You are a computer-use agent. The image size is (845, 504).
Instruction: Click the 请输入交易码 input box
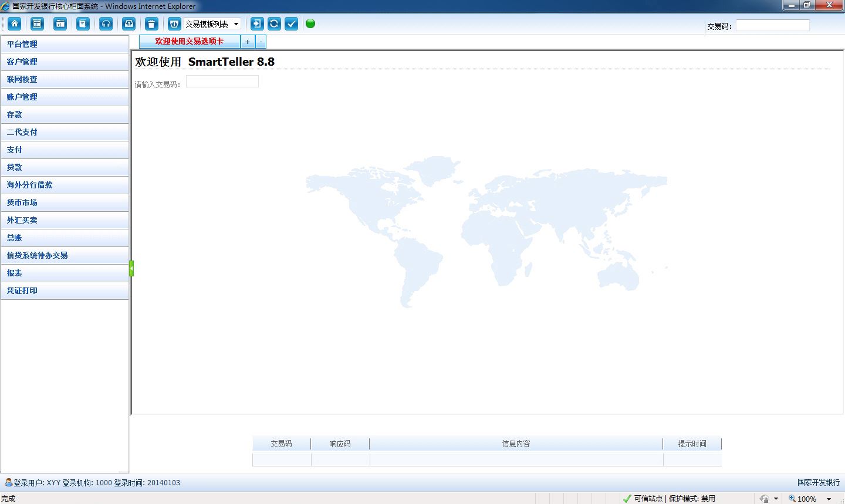[222, 82]
